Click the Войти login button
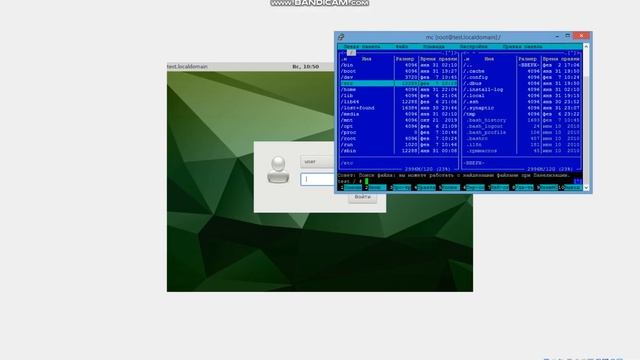 362,197
